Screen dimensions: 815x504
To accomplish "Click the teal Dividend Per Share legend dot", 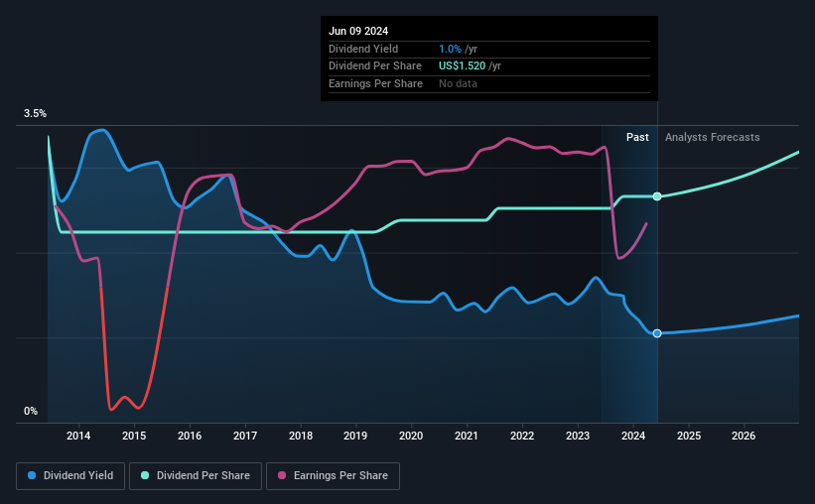I will [x=145, y=475].
